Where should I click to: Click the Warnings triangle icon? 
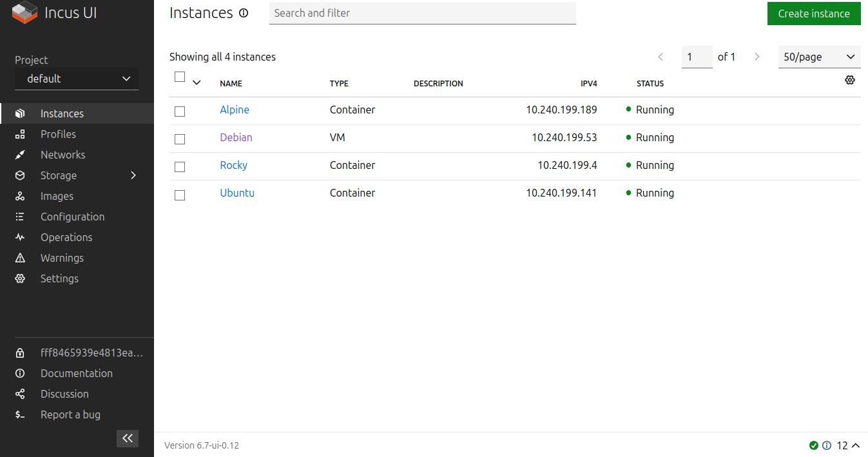[20, 258]
